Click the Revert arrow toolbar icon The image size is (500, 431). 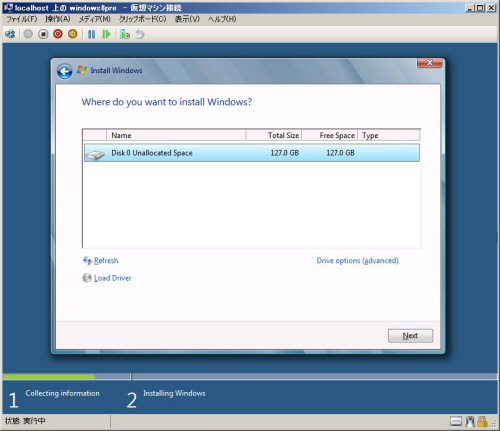140,34
